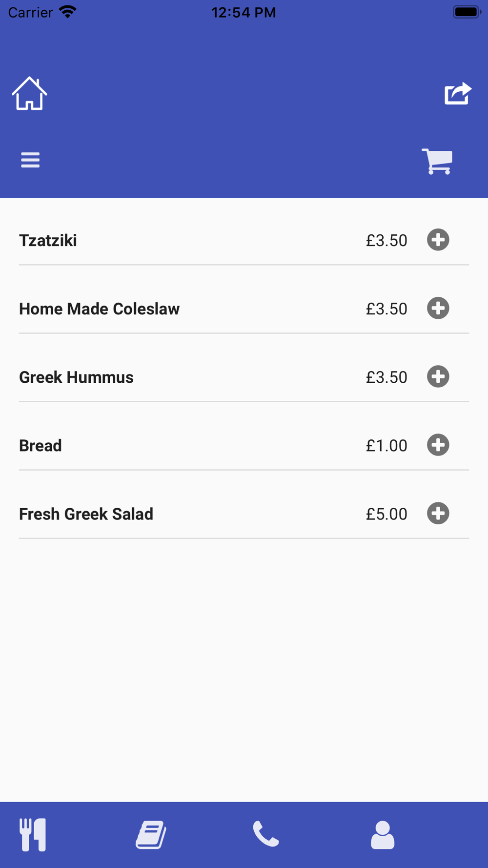
Task: Add Home Made Coleslaw to cart
Action: (x=438, y=308)
